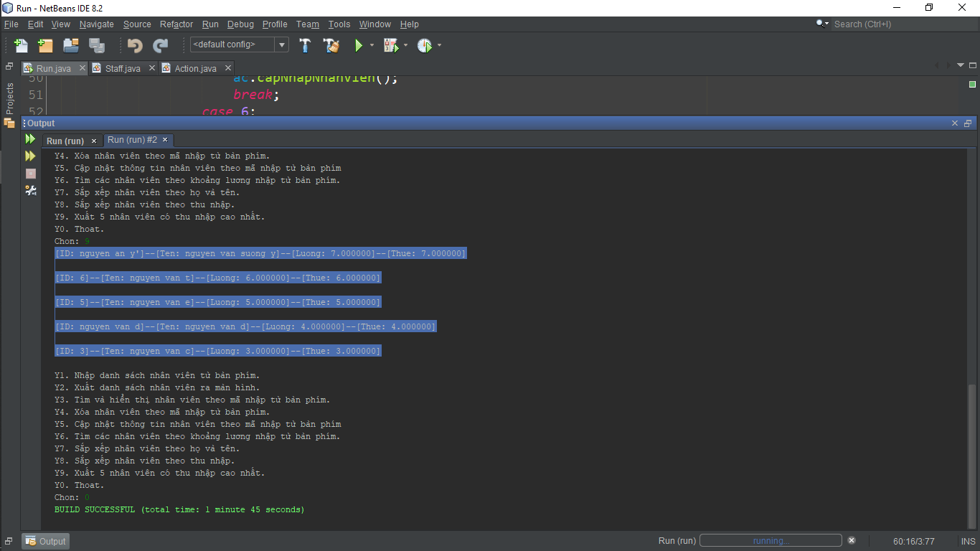This screenshot has height=551, width=980.
Task: Select the Run (run) output tab
Action: click(x=65, y=141)
